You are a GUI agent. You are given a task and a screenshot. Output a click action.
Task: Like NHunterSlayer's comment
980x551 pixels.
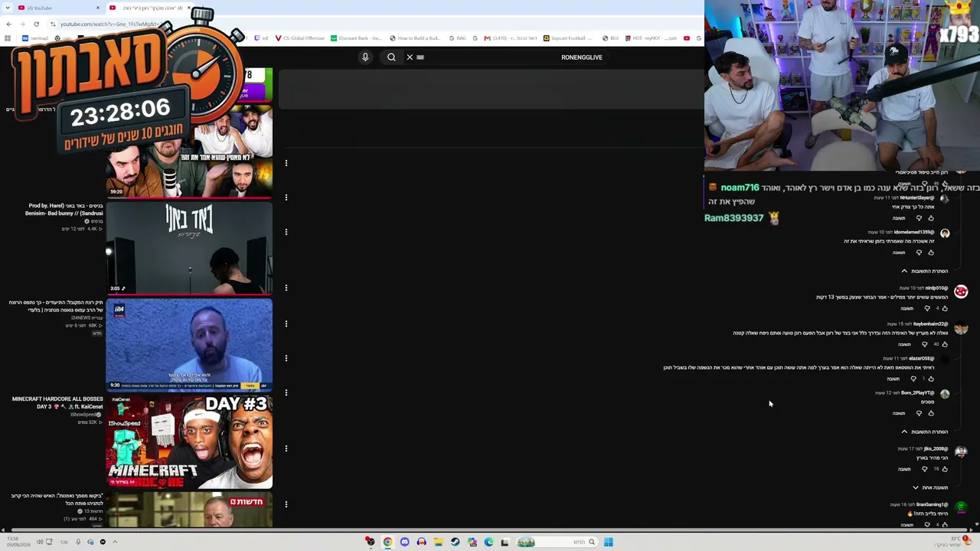(x=931, y=218)
